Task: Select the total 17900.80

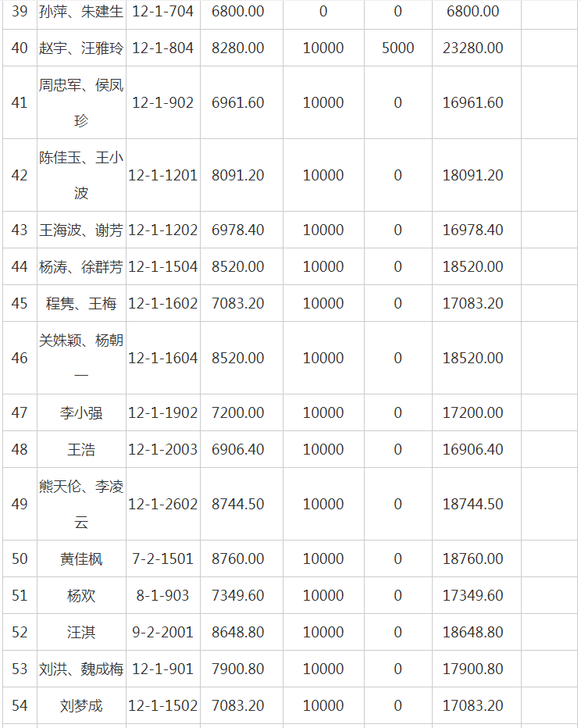Action: (x=472, y=669)
